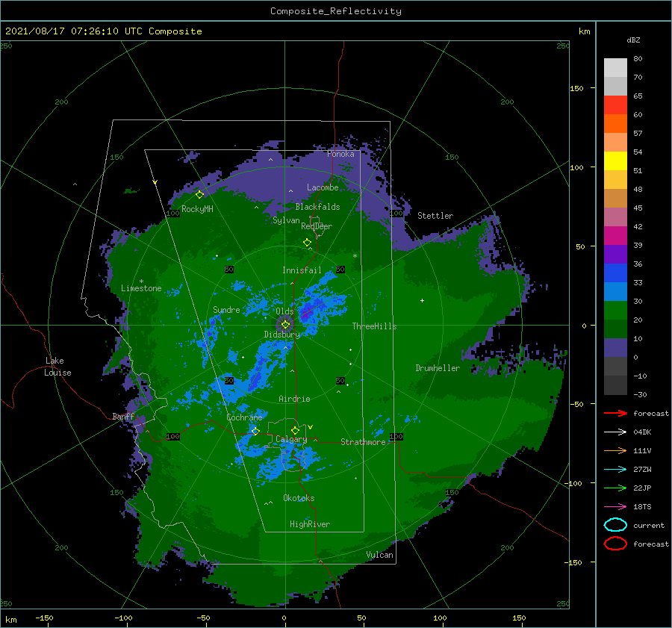
Task: Click the Stettler city label
Action: (x=435, y=216)
